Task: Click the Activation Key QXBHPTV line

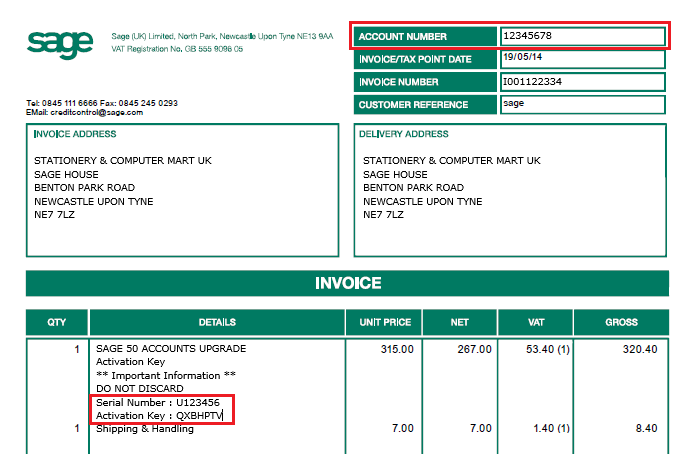Action: coord(159,415)
